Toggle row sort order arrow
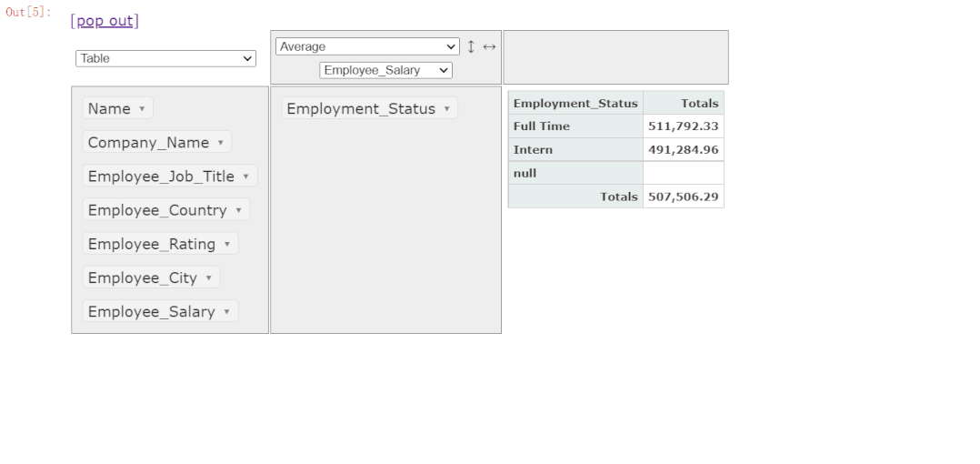 471,46
